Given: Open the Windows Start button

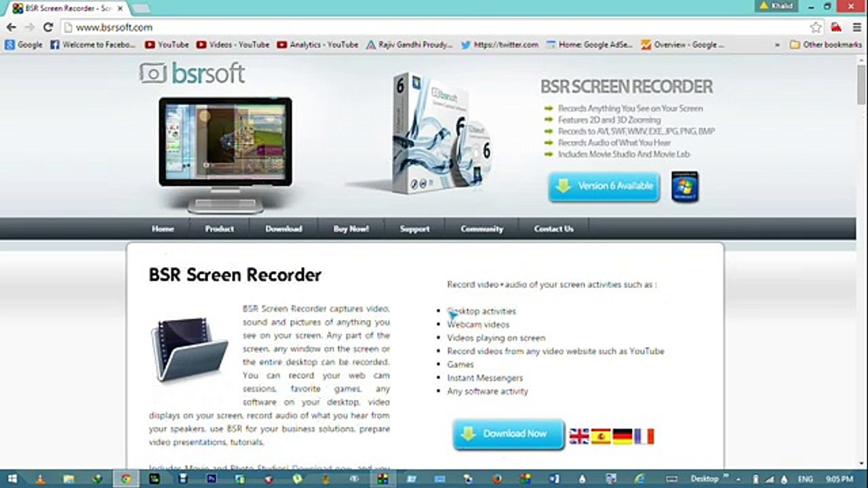Looking at the screenshot, I should coord(12,479).
